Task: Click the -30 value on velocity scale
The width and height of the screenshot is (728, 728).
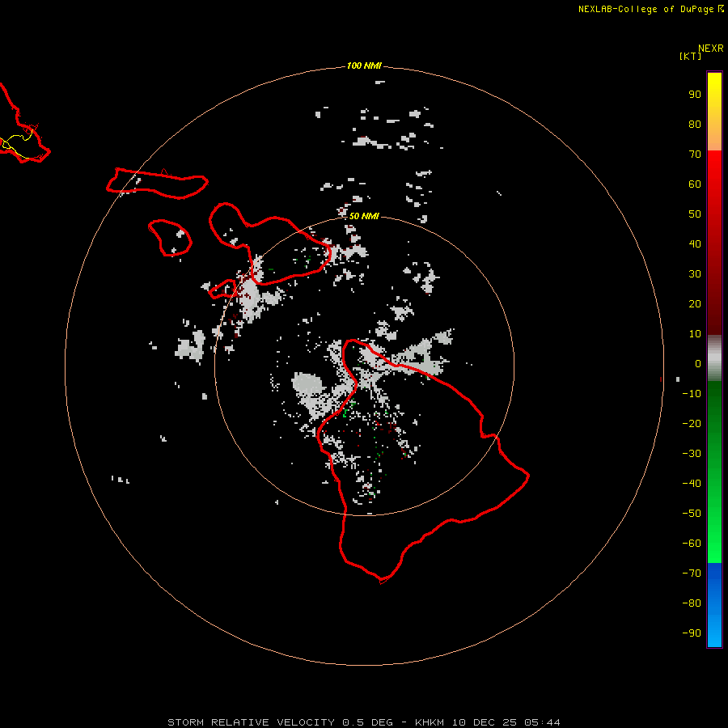Action: tap(692, 454)
